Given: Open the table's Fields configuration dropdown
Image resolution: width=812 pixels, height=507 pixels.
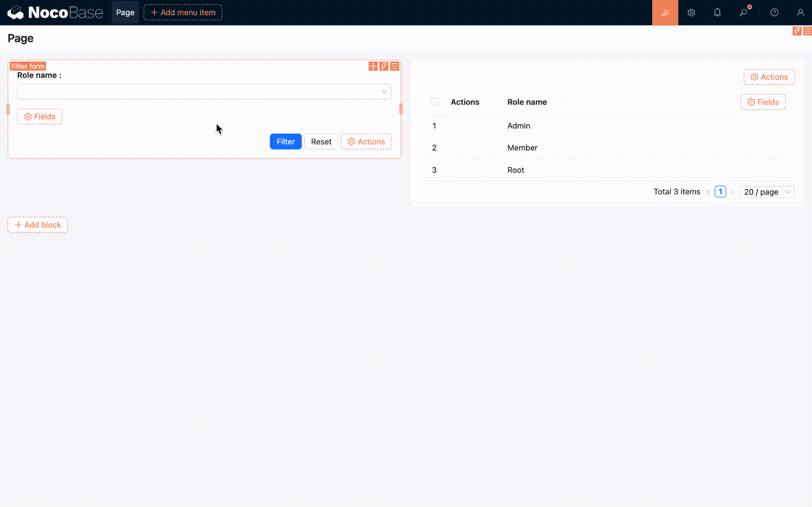Looking at the screenshot, I should point(763,102).
